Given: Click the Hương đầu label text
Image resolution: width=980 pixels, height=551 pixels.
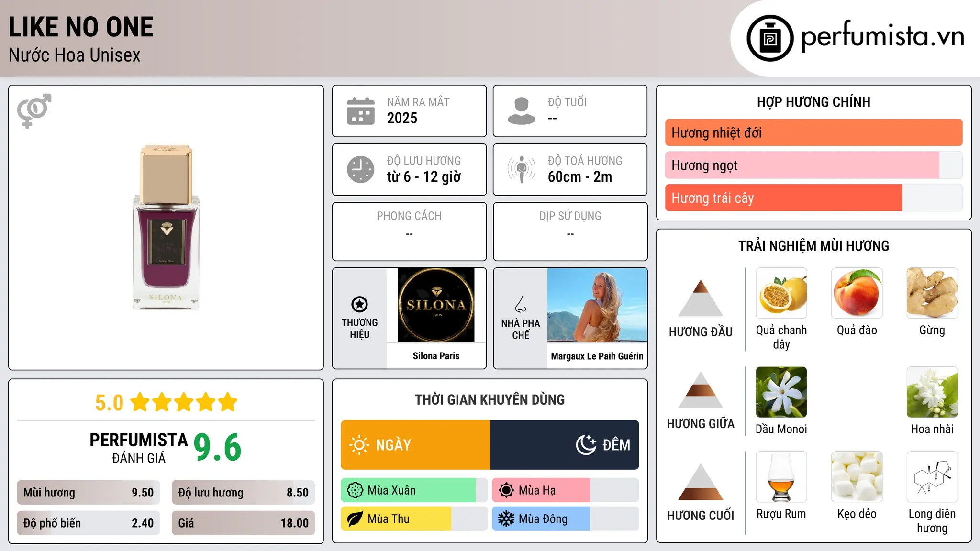Looking at the screenshot, I should (x=701, y=332).
